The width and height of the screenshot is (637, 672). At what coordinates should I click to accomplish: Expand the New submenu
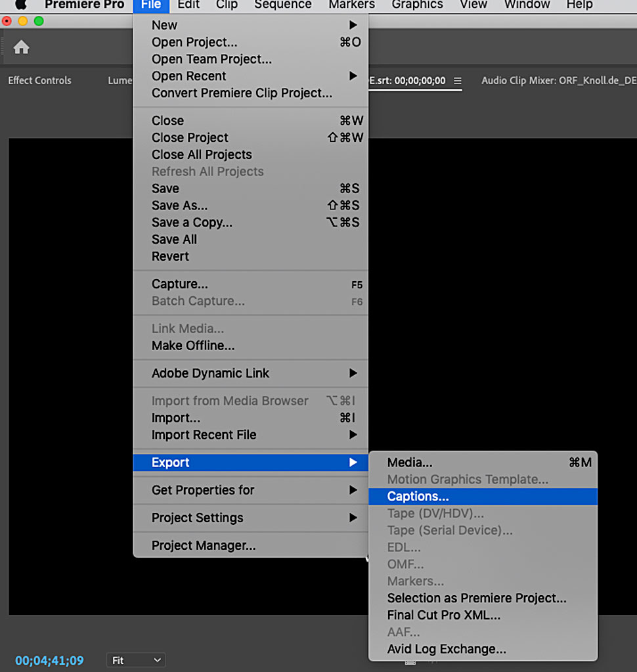click(251, 25)
